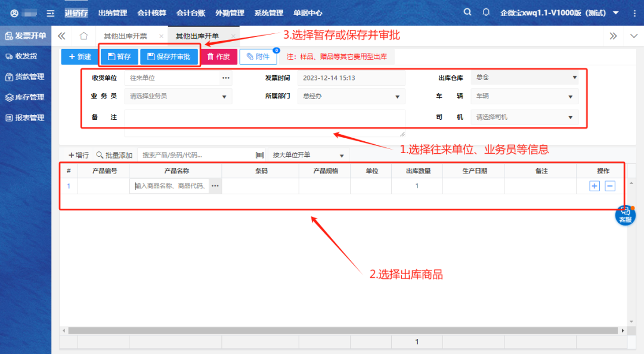Select 发票开单 in sidebar
The image size is (644, 354).
click(26, 36)
